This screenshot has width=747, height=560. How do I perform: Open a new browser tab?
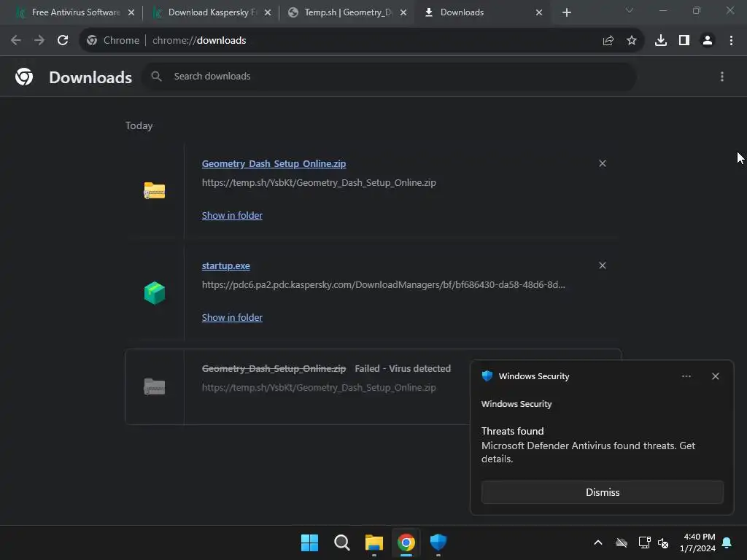[566, 12]
